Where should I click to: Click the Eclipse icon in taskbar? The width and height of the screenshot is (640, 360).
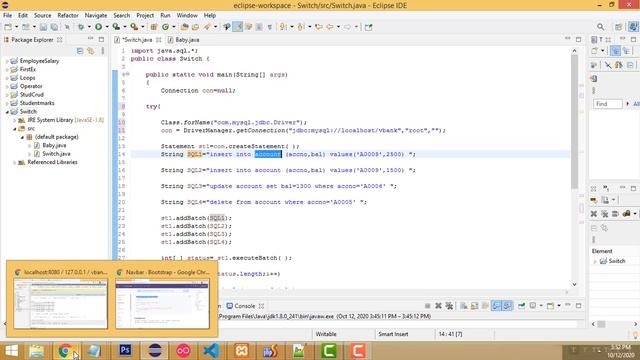155,350
